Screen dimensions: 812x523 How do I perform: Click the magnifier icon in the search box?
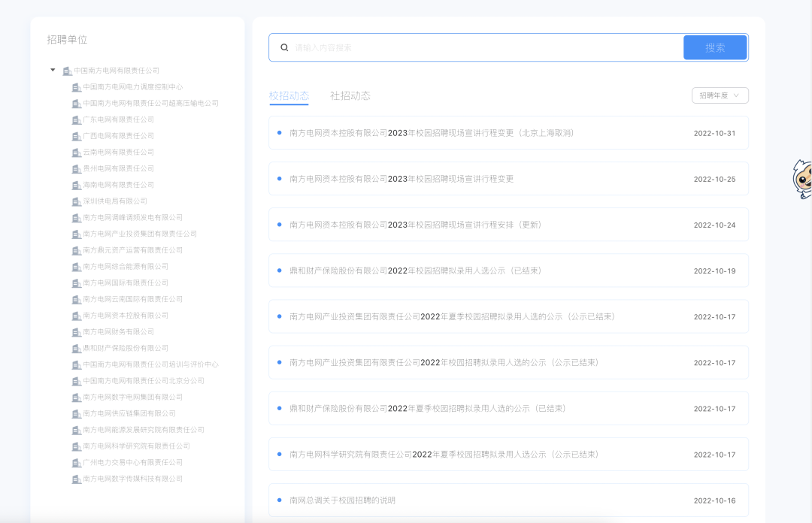pos(284,47)
